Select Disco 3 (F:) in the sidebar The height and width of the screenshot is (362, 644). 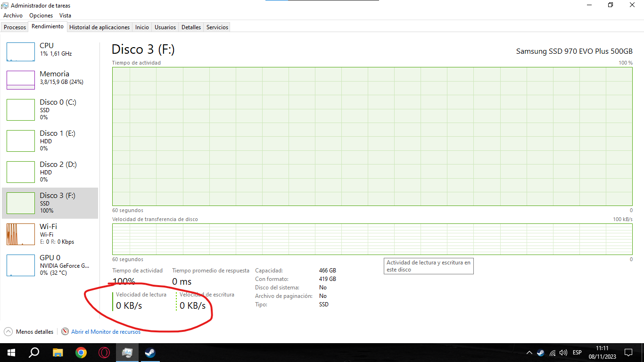pos(50,203)
